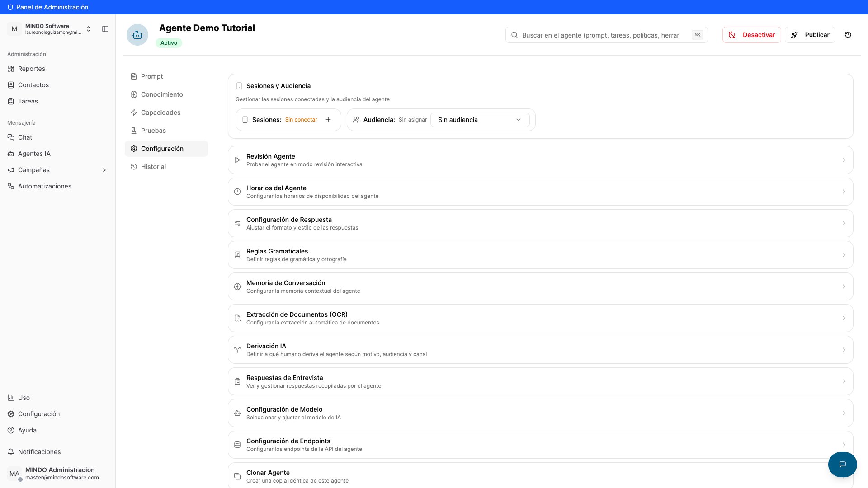
Task: Open Agentes IA in the sidebar
Action: coord(57,154)
